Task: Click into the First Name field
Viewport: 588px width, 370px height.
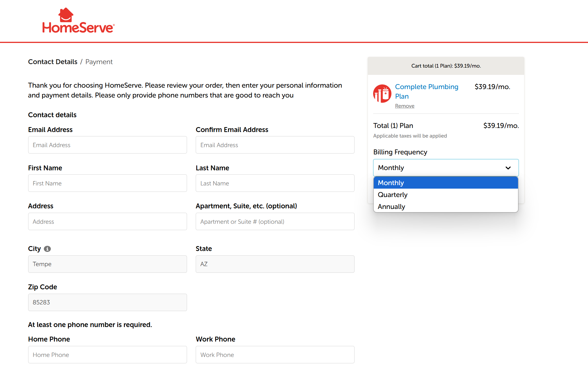Action: 107,183
